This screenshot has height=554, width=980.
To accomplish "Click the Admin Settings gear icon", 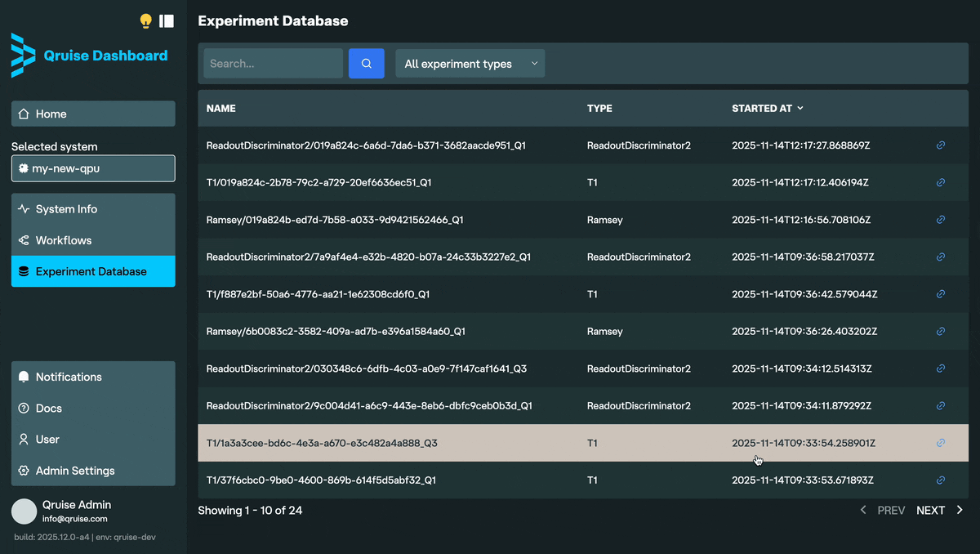I will pos(24,471).
